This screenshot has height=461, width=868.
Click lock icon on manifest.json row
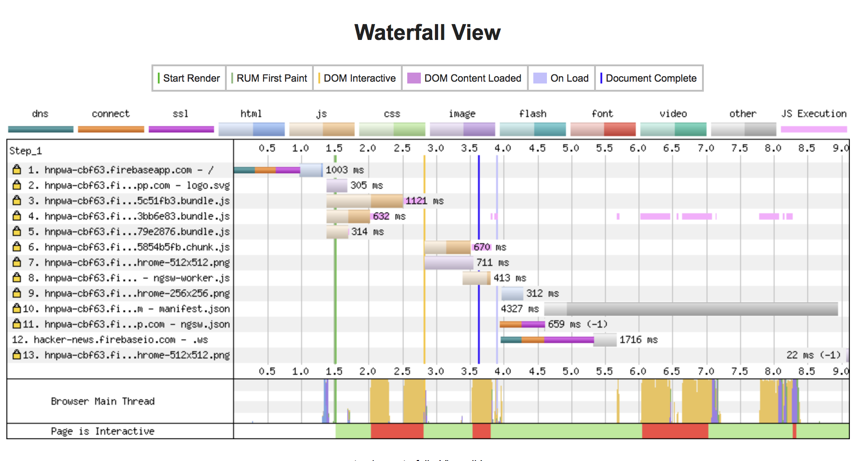[x=17, y=309]
